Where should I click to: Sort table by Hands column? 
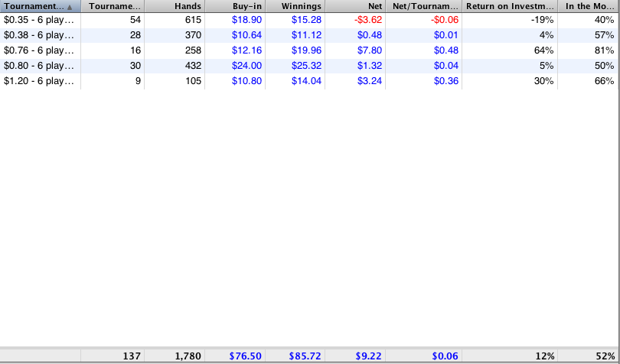pyautogui.click(x=176, y=6)
